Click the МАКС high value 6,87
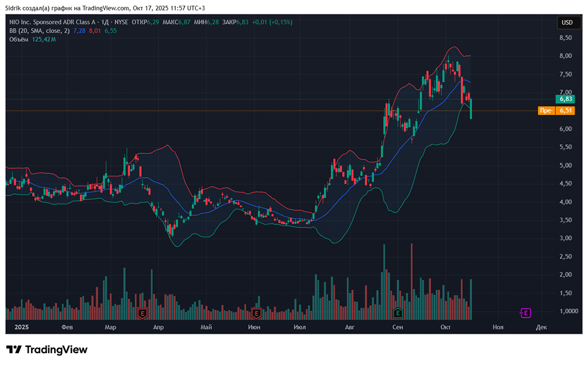This screenshot has height=365, width=588. point(185,22)
